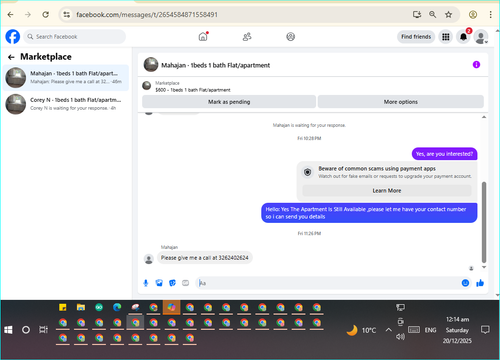Open the account avatar menu

click(x=481, y=37)
